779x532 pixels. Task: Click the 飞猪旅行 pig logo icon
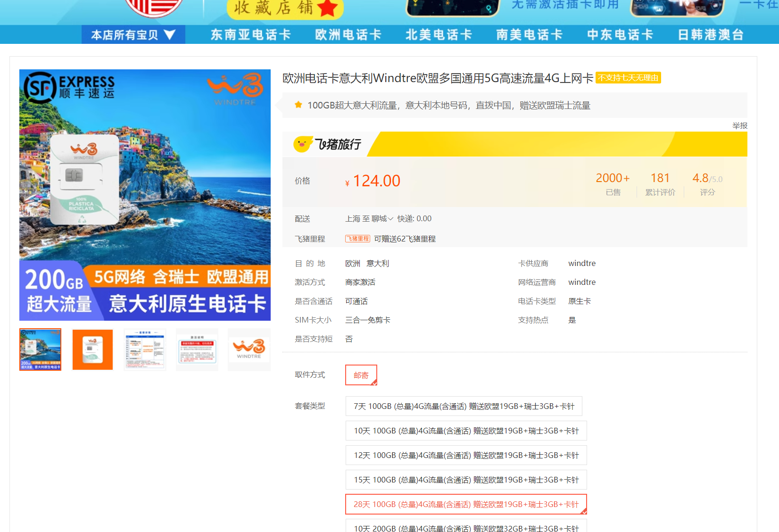pyautogui.click(x=302, y=144)
